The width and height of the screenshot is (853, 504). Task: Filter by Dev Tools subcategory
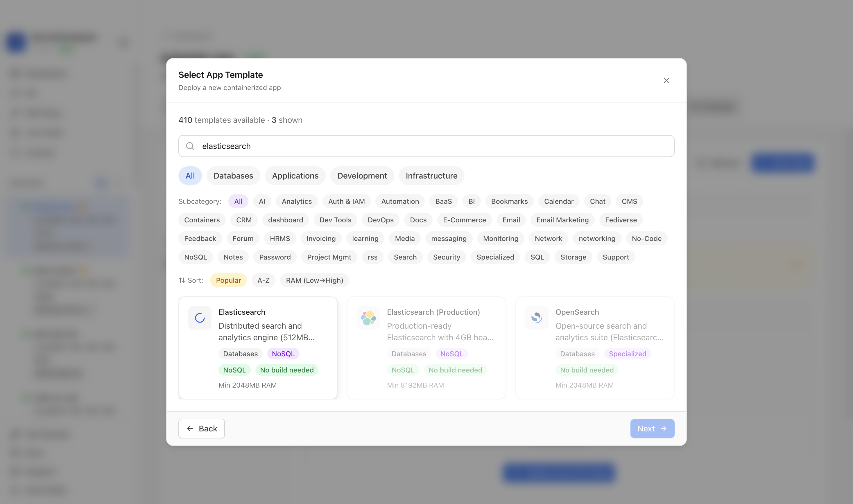tap(335, 220)
